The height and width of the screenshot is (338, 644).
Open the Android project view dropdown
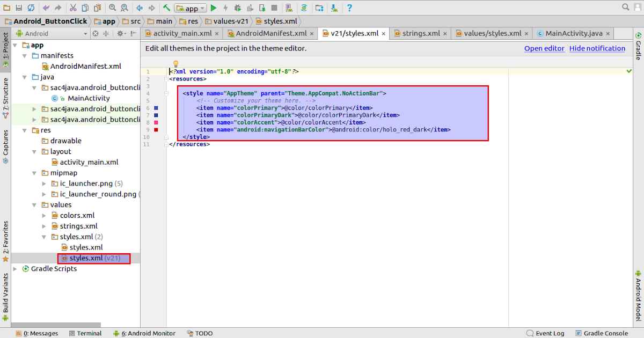tap(52, 33)
